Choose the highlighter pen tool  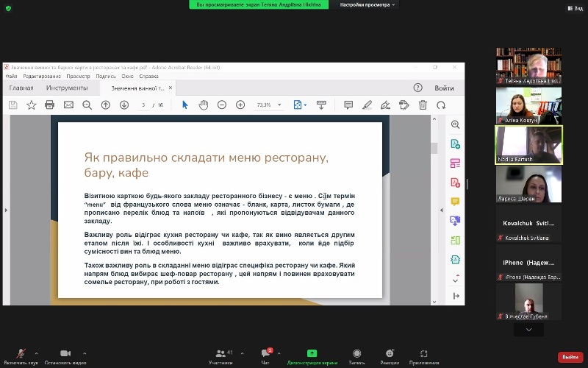click(x=367, y=105)
